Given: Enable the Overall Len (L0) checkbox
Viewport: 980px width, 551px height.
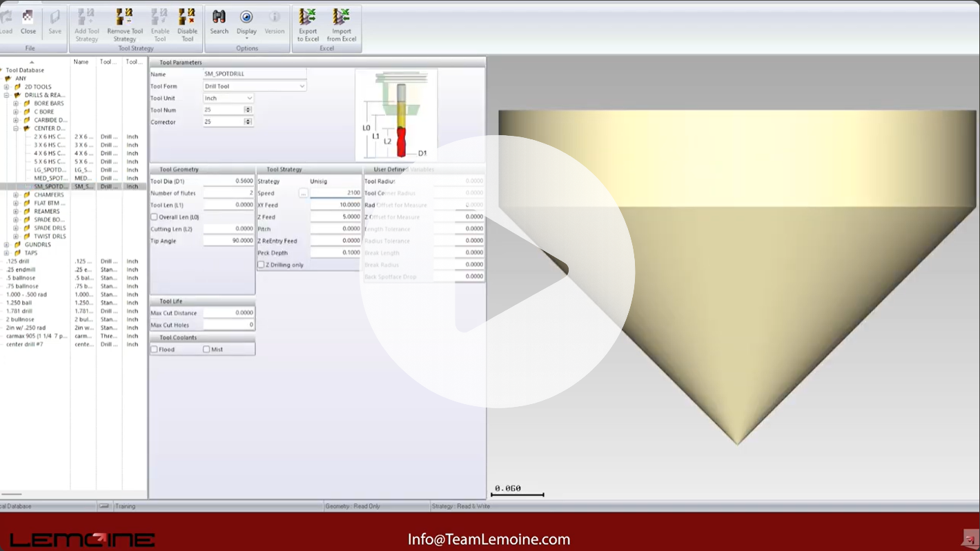Looking at the screenshot, I should click(x=154, y=217).
